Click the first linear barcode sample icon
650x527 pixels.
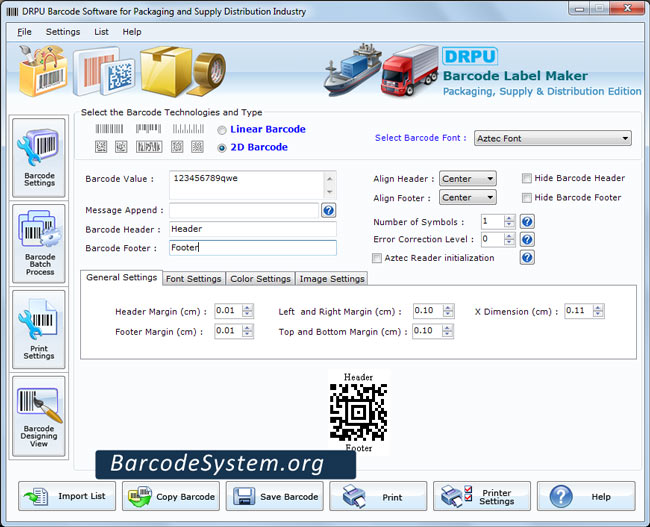pyautogui.click(x=109, y=129)
